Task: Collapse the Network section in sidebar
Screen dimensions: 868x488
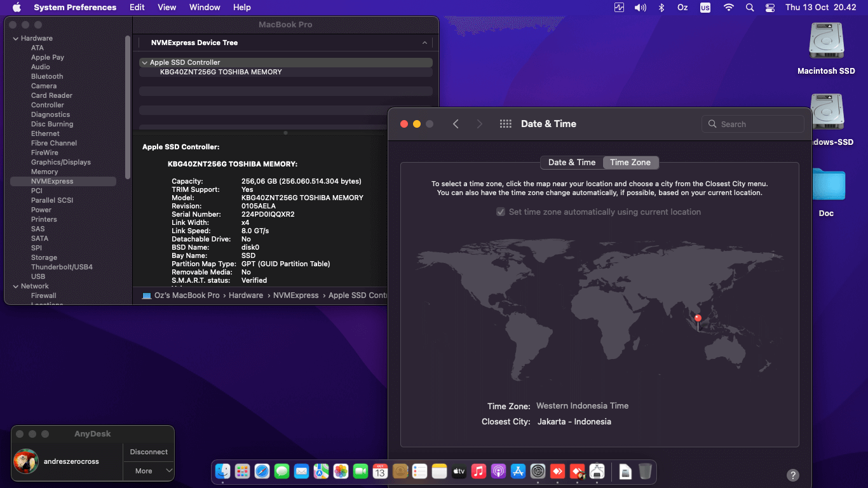Action: pyautogui.click(x=15, y=286)
